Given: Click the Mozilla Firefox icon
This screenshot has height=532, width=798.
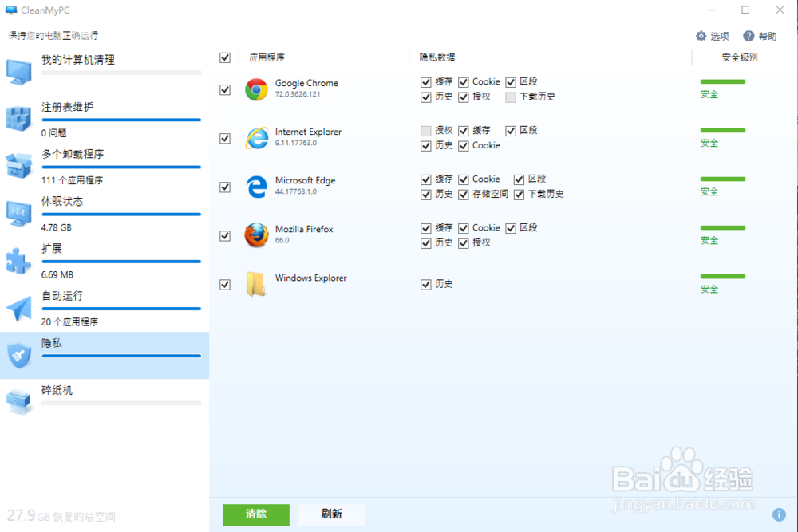Looking at the screenshot, I should click(256, 235).
